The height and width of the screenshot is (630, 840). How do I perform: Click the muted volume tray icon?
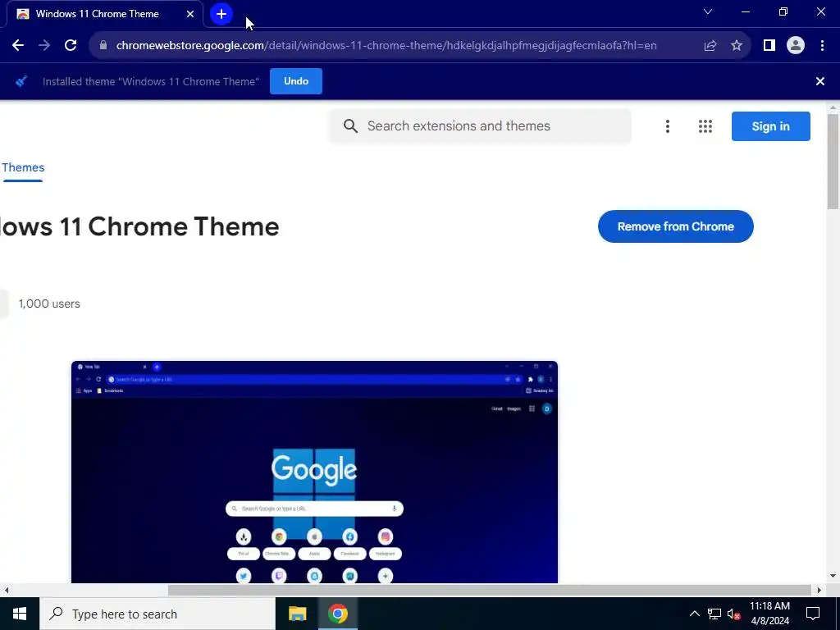point(733,614)
